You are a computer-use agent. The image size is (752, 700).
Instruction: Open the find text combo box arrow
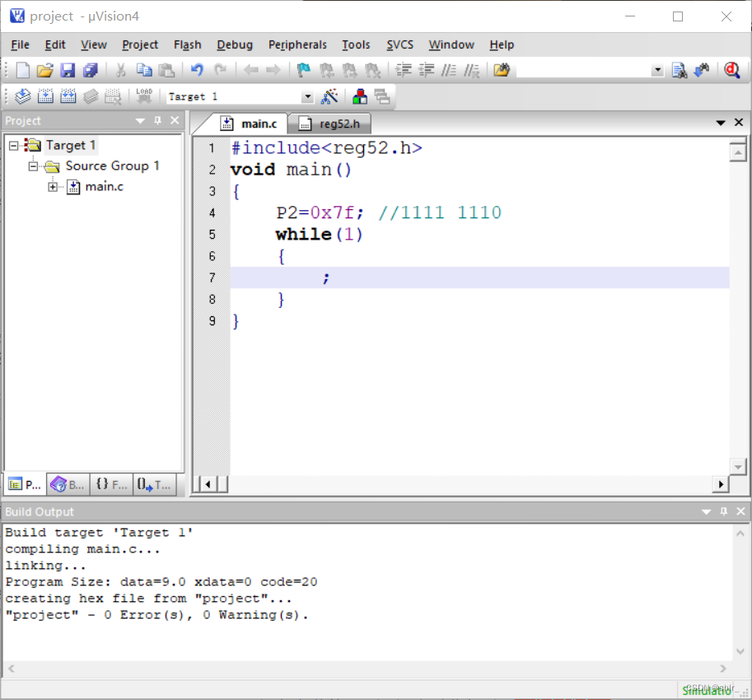click(658, 71)
